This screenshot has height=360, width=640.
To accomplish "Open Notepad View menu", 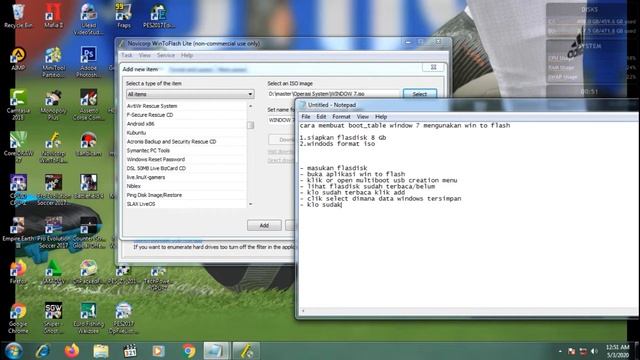I will pos(362,117).
